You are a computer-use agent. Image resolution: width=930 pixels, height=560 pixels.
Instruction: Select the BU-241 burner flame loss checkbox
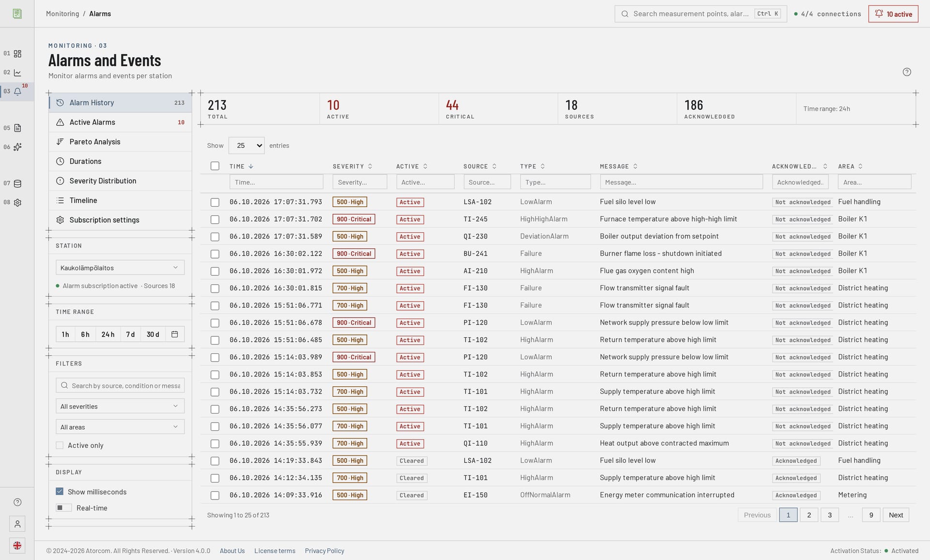tap(215, 254)
